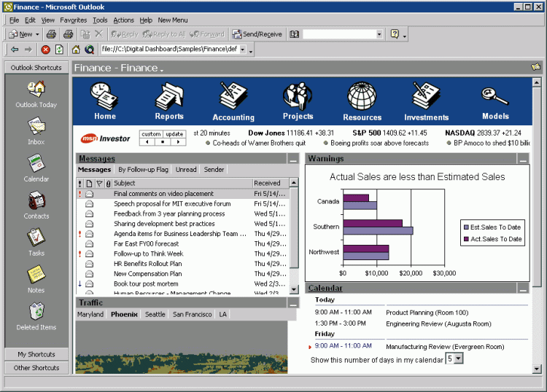Screen dimensions: 547x392
Task: Open the Inbox shortcut
Action: pyautogui.click(x=36, y=131)
